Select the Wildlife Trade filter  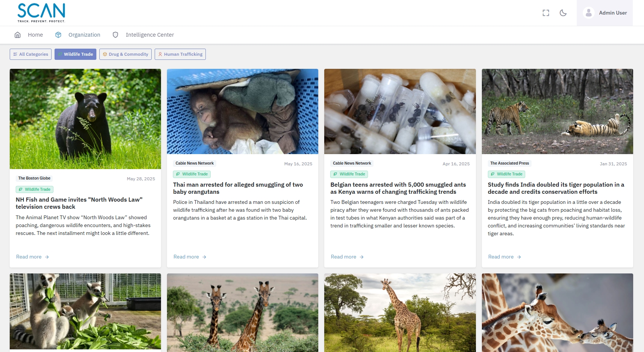click(x=75, y=54)
